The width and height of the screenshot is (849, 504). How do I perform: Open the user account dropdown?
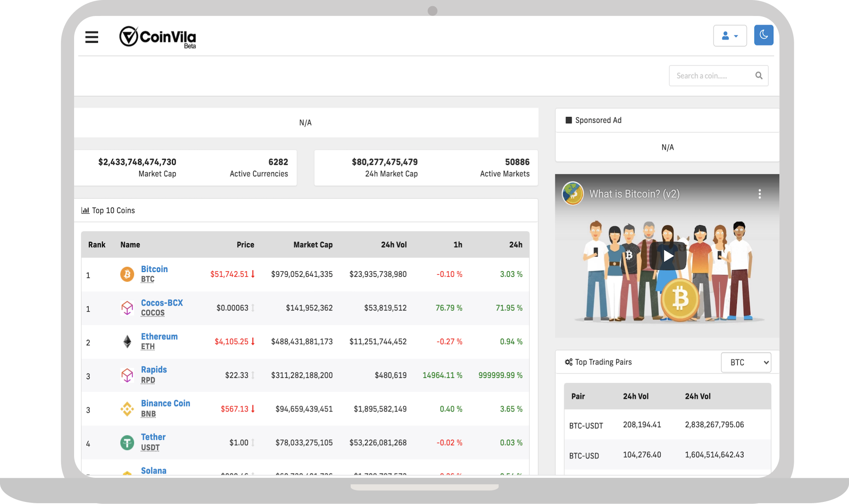pos(730,36)
